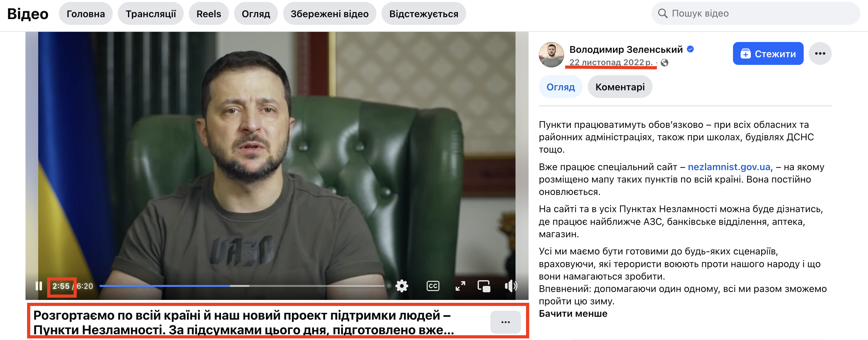
Task: Seek within the video progress bar
Action: click(x=242, y=286)
